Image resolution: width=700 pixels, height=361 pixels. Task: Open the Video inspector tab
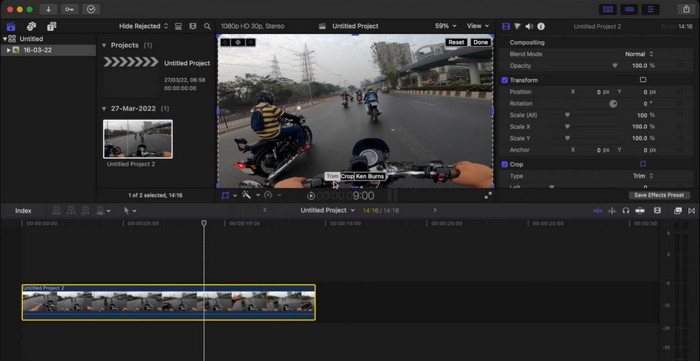coord(506,26)
